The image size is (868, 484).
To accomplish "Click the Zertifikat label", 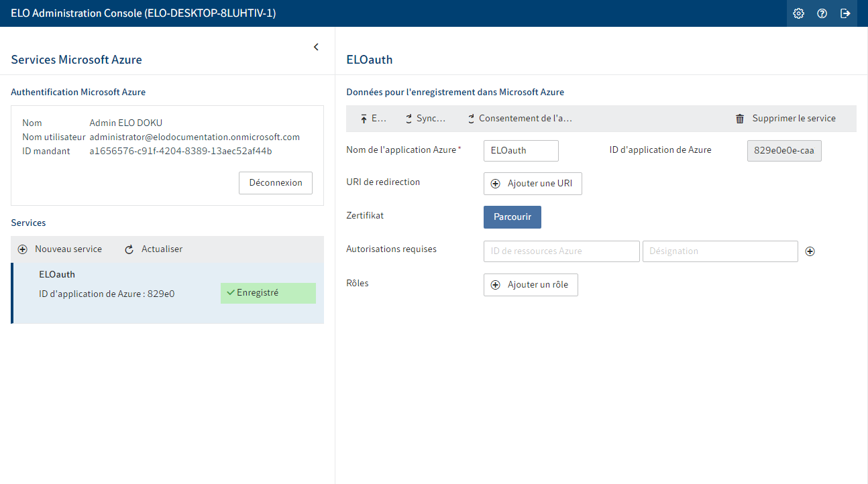I will [x=365, y=216].
